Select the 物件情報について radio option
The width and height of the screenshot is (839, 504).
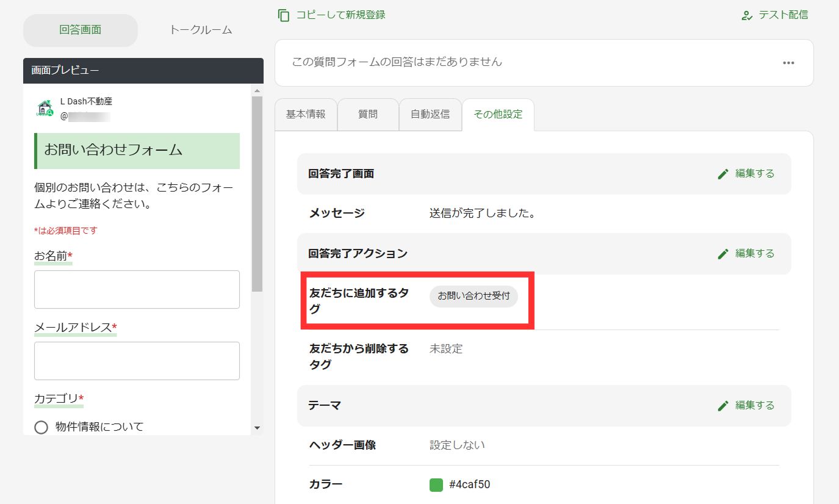point(41,427)
